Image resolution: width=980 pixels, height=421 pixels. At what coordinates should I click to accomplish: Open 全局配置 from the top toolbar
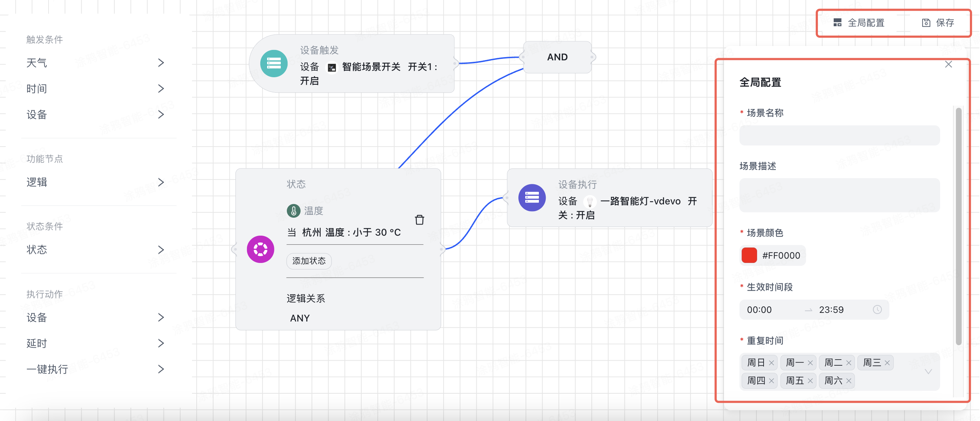(x=858, y=23)
